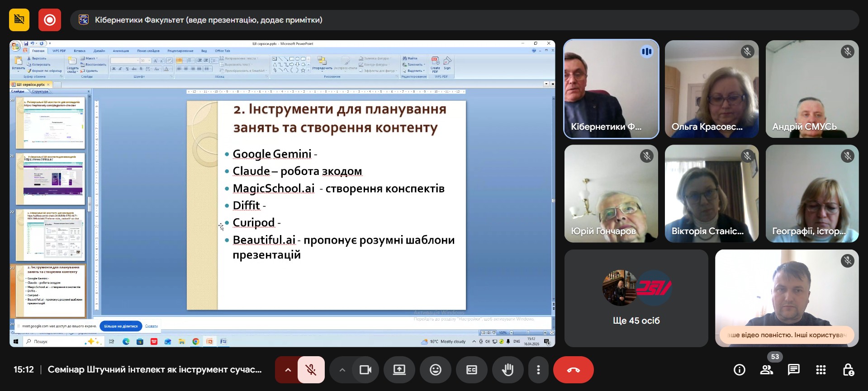Click 'Создать слайд' new slide button

coord(72,65)
